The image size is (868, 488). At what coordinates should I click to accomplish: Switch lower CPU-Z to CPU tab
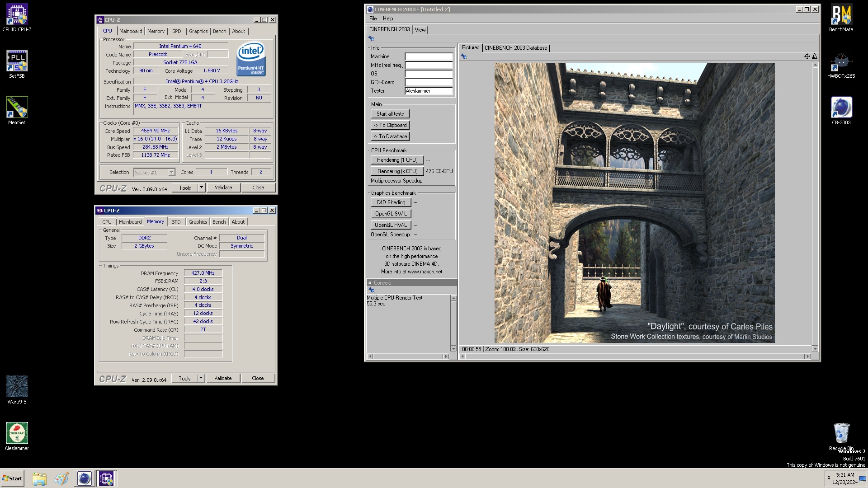tap(107, 222)
